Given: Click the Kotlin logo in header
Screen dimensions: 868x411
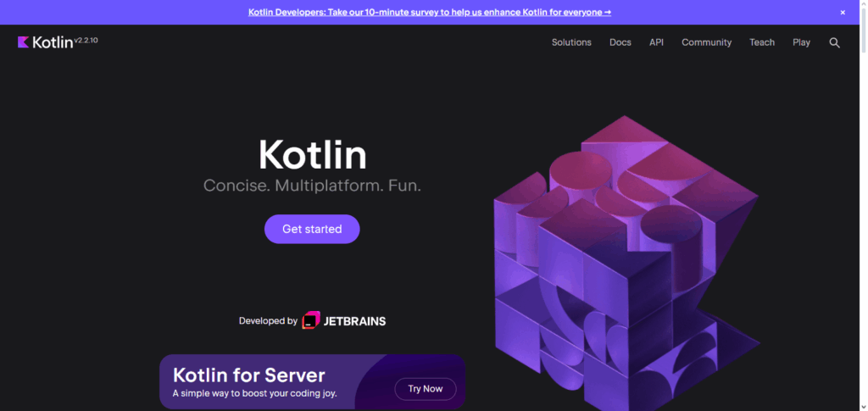Looking at the screenshot, I should (45, 42).
